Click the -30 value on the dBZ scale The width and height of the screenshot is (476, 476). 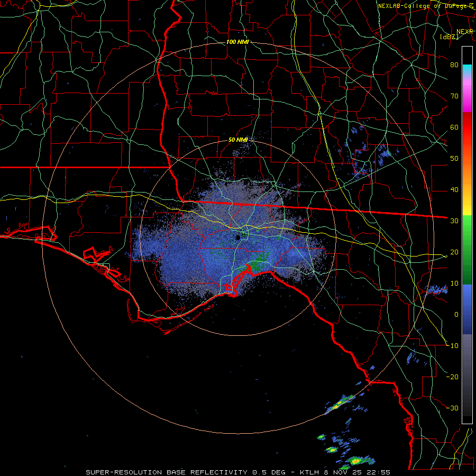click(453, 408)
